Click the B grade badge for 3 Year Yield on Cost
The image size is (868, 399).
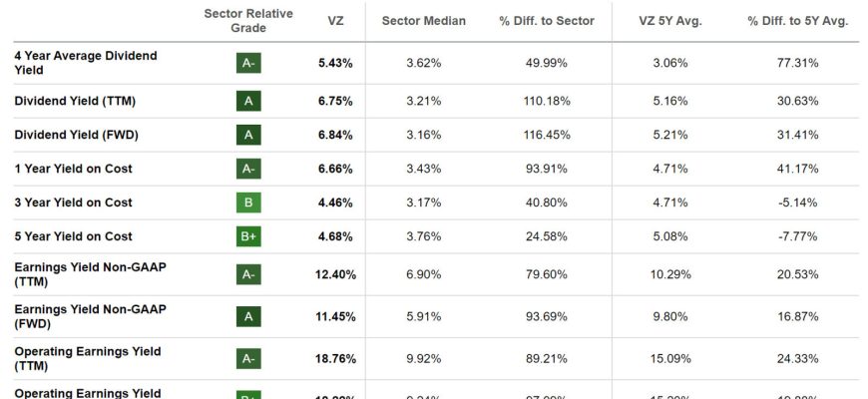tap(248, 202)
